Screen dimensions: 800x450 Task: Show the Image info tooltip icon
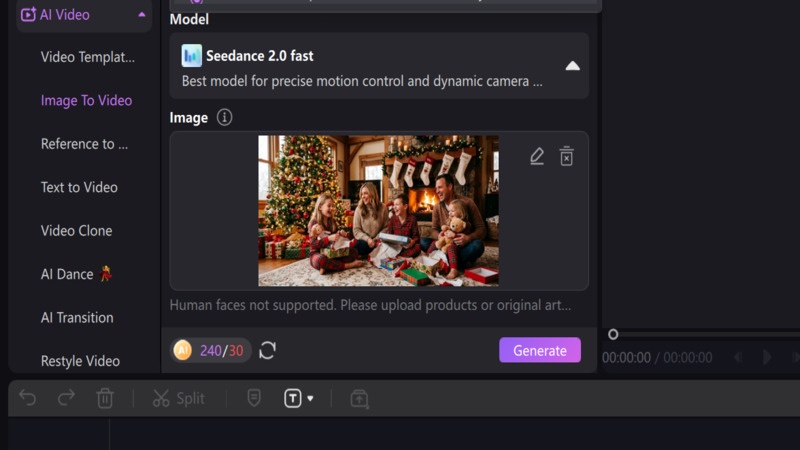click(x=224, y=117)
